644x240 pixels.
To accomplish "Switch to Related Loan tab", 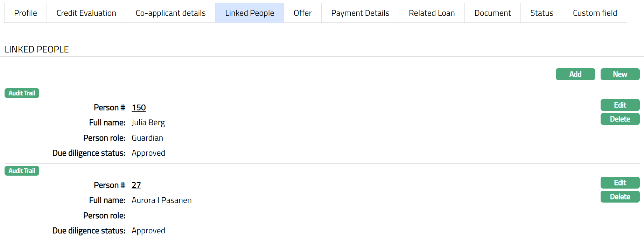I will [x=432, y=13].
